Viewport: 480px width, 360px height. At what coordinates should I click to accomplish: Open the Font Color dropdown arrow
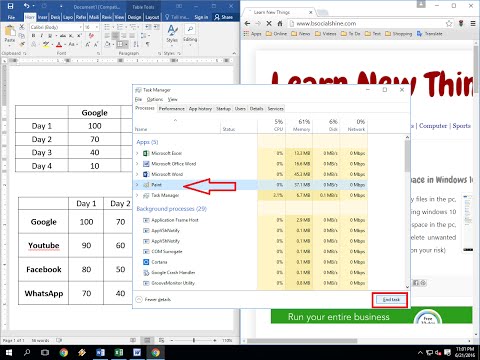pos(65,44)
